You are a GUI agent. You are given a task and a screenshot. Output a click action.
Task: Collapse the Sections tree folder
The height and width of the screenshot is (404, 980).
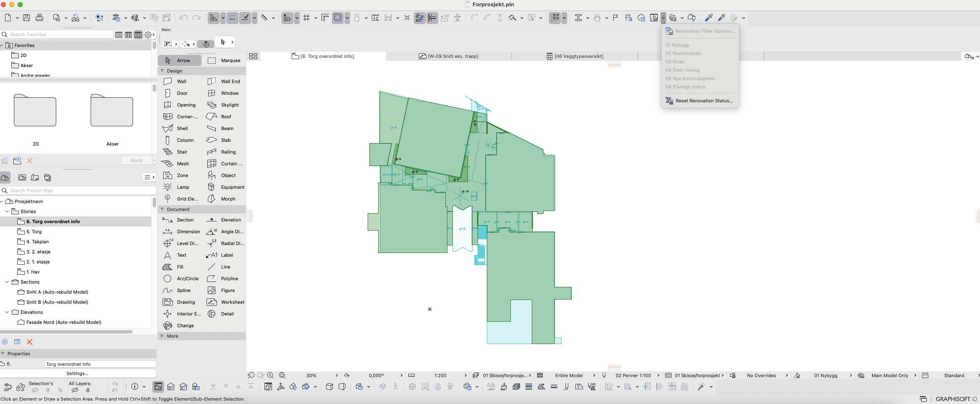tap(7, 282)
